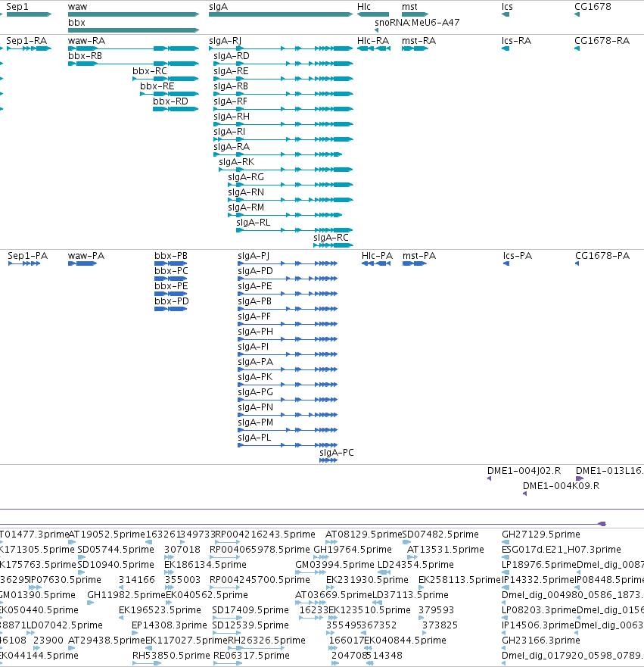The height and width of the screenshot is (667, 644).
Task: Click protein waw-PA
Action: tap(82, 263)
